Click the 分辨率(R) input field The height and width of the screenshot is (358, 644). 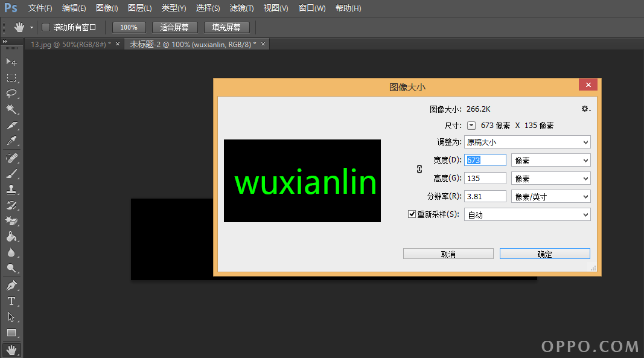click(485, 196)
